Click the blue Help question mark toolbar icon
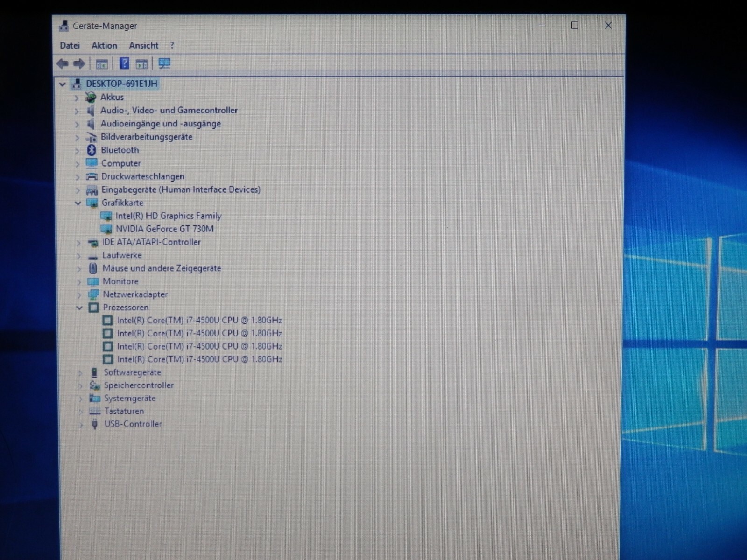 point(124,63)
